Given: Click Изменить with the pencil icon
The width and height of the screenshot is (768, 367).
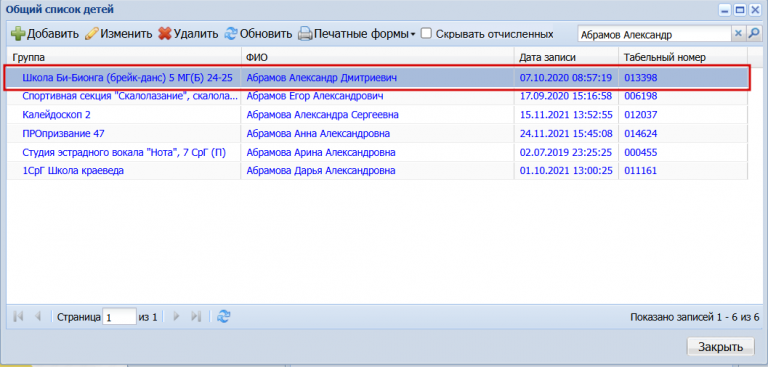Looking at the screenshot, I should coord(119,34).
